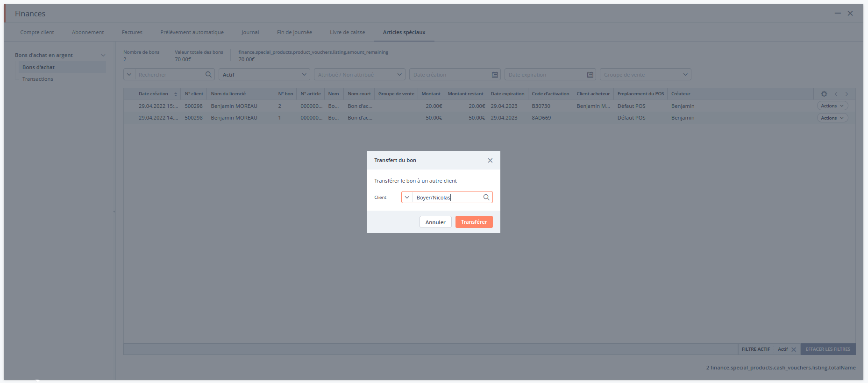This screenshot has height=383, width=868.
Task: Open Actions menu for the 20.00€ voucher
Action: pos(832,106)
